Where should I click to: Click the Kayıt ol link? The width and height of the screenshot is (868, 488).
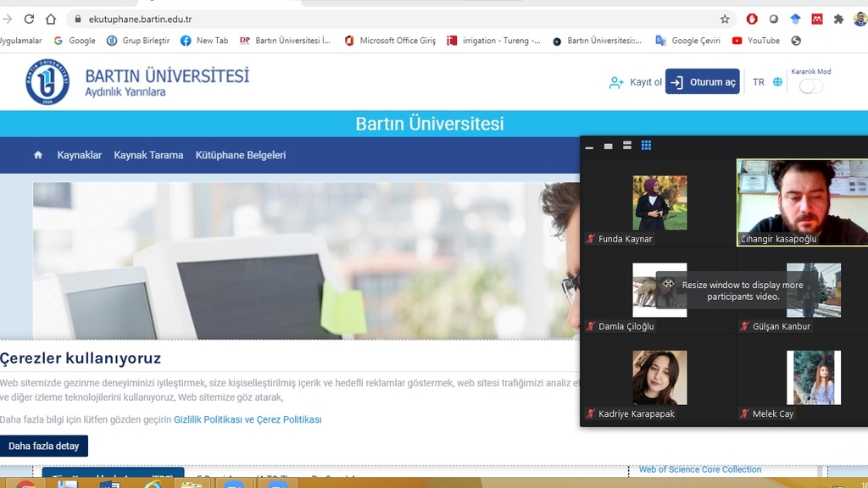[636, 82]
